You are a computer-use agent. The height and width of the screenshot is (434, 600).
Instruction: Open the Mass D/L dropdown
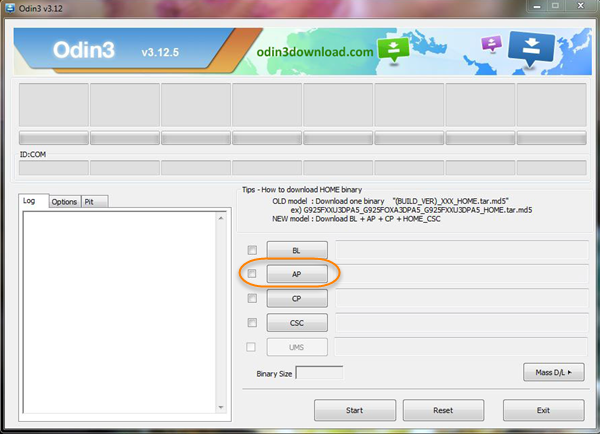pyautogui.click(x=554, y=372)
